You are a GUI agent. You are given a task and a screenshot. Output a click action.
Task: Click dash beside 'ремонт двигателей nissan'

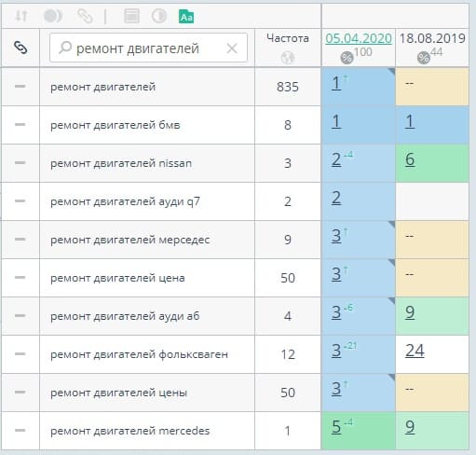pyautogui.click(x=20, y=163)
